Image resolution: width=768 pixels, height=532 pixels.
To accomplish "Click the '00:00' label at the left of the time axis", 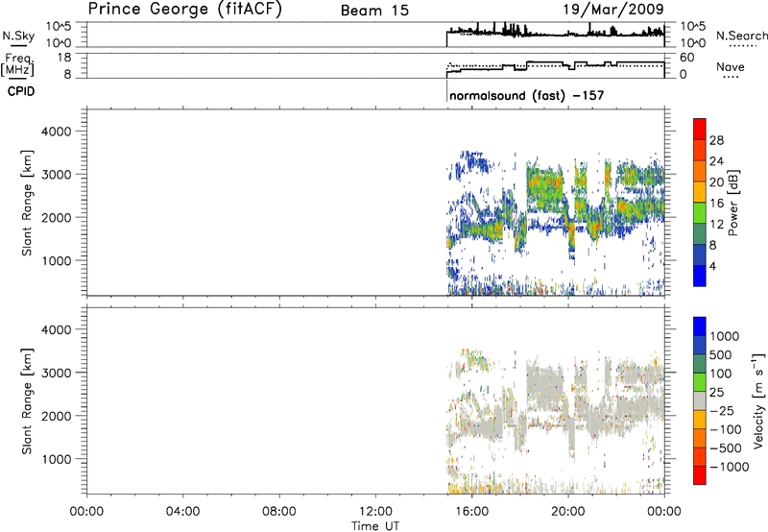I will coord(86,512).
